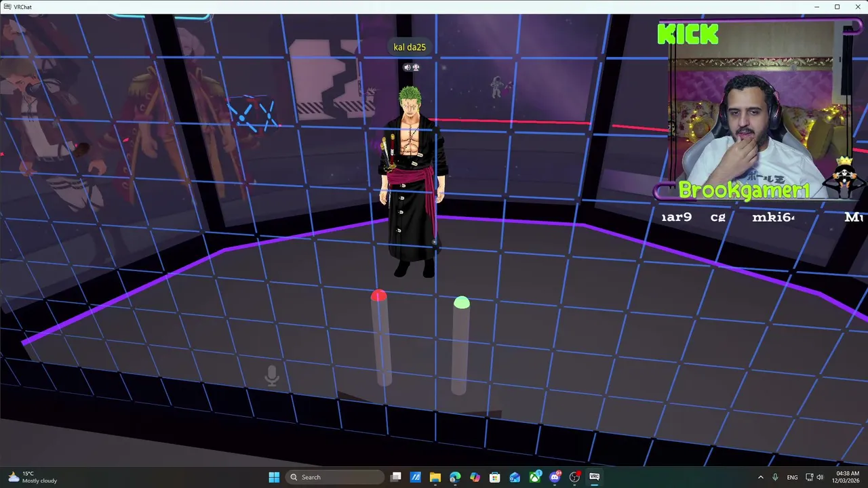Viewport: 868px width, 488px height.
Task: Click the Brookgamer1 name banner
Action: pyautogui.click(x=744, y=191)
